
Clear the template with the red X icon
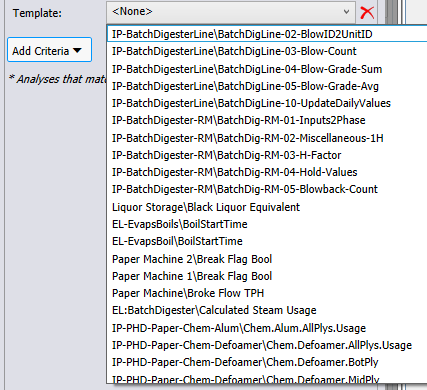click(x=367, y=13)
